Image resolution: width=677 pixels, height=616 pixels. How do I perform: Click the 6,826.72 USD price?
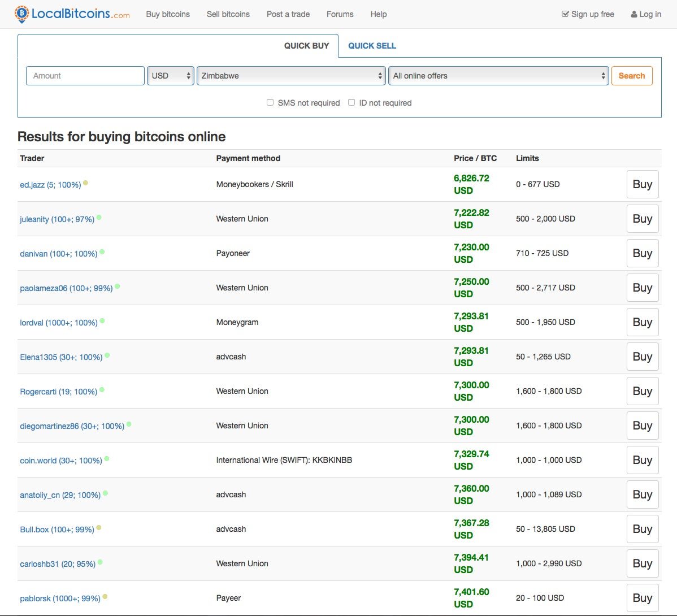point(471,184)
